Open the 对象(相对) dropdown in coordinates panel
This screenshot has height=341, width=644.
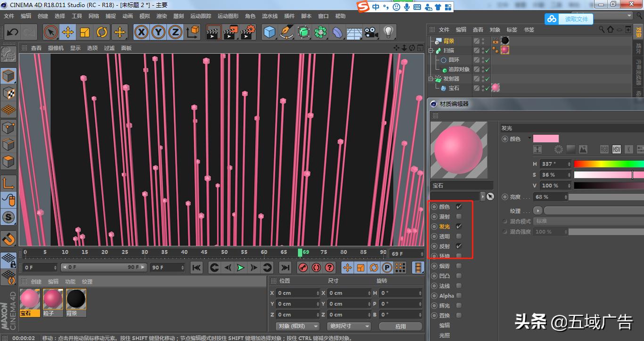click(x=297, y=326)
